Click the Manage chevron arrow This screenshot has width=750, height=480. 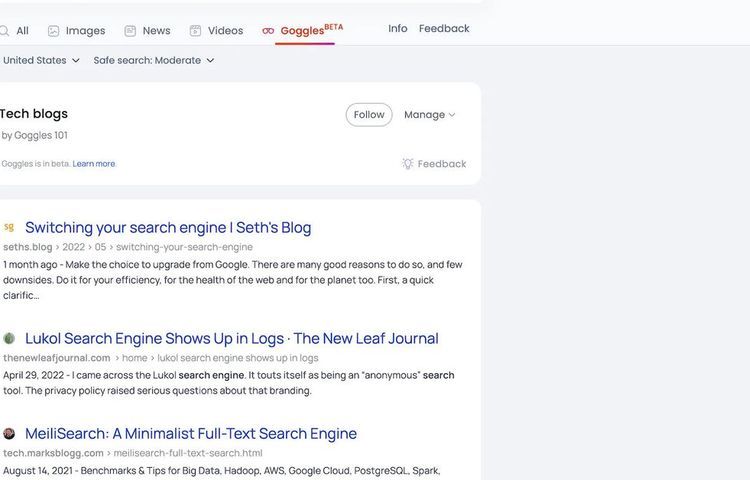[x=452, y=115]
